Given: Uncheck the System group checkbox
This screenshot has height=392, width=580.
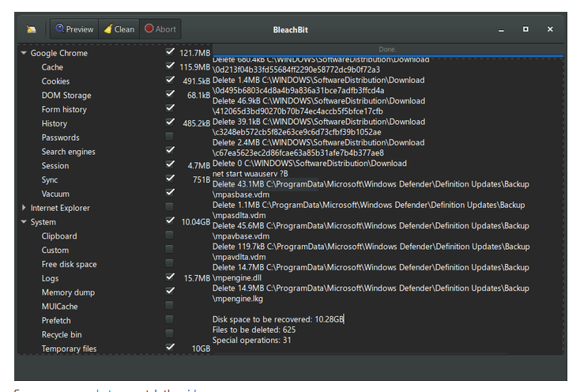Looking at the screenshot, I should (x=170, y=220).
